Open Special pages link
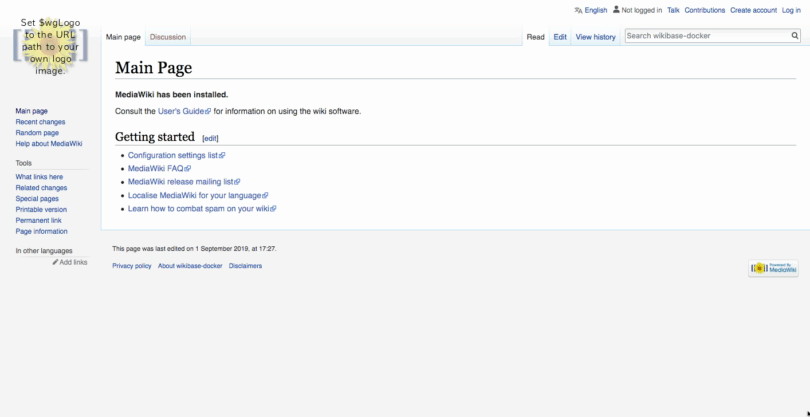 click(37, 198)
